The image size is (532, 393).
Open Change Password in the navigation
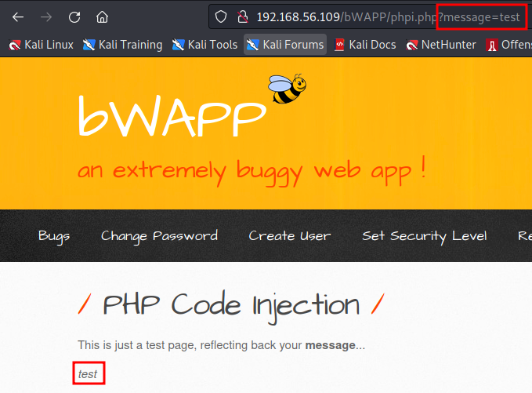[x=160, y=236]
